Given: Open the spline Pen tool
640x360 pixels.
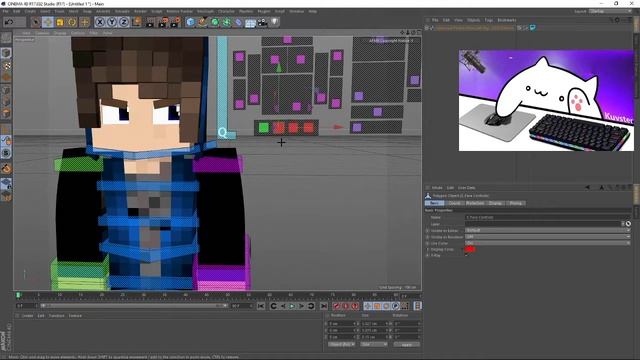Looking at the screenshot, I should pyautogui.click(x=202, y=22).
